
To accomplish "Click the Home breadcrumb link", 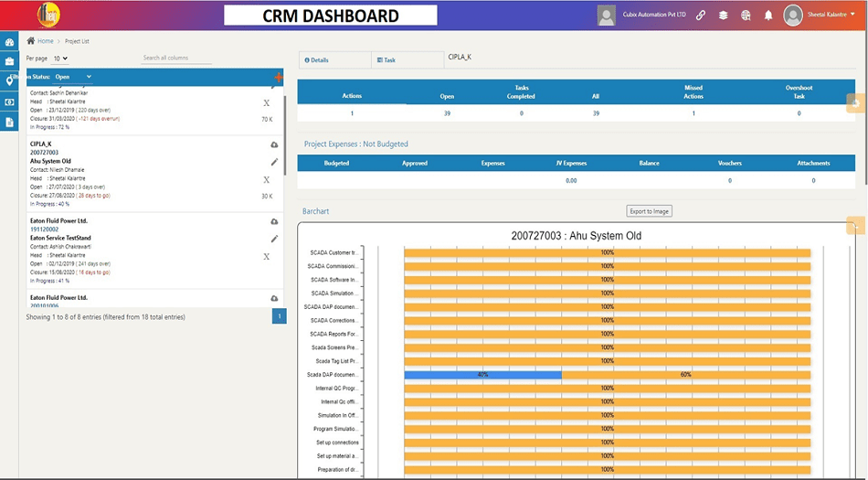I will click(46, 41).
